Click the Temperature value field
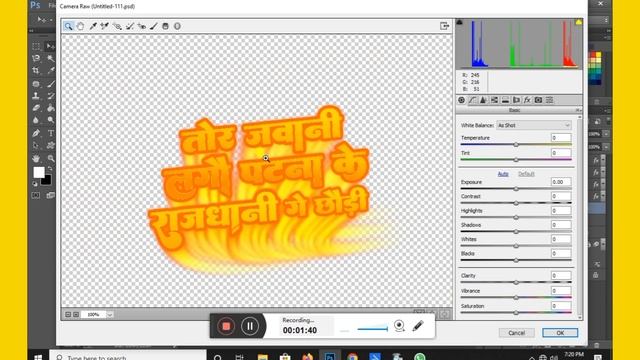Image resolution: width=640 pixels, height=360 pixels. click(561, 138)
